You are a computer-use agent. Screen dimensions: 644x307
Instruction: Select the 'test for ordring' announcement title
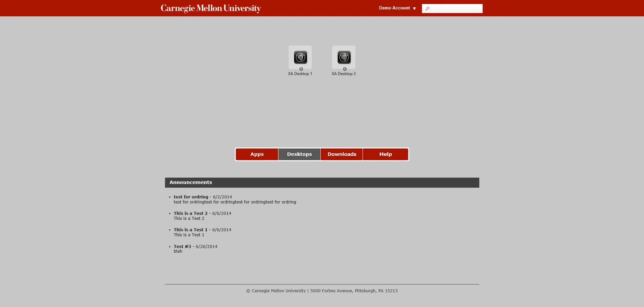tap(191, 197)
